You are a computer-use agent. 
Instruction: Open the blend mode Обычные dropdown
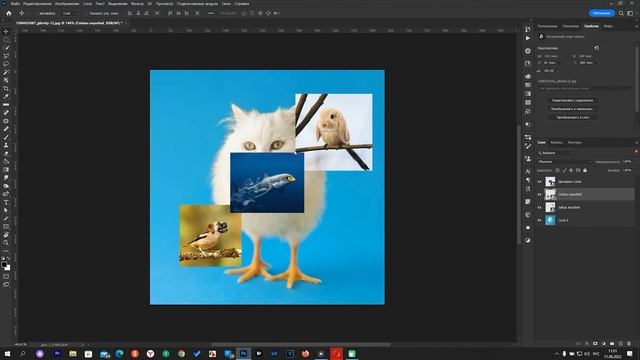tap(564, 162)
